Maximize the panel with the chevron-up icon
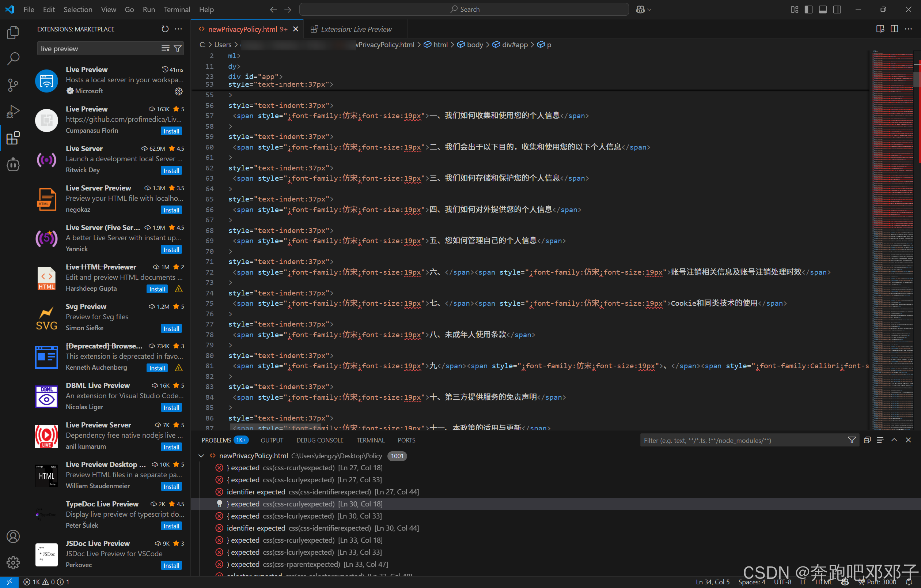Viewport: 921px width, 588px height. pos(894,440)
